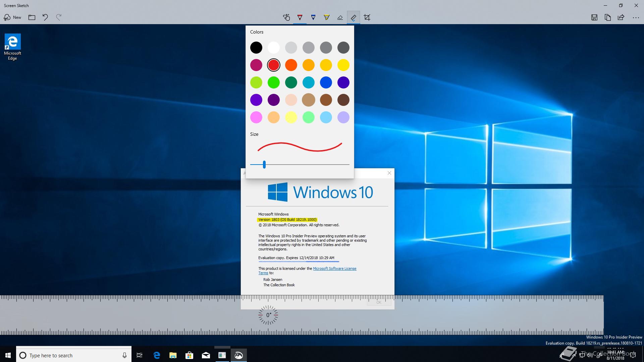Close the About Windows dialog
644x362 pixels.
click(x=389, y=173)
